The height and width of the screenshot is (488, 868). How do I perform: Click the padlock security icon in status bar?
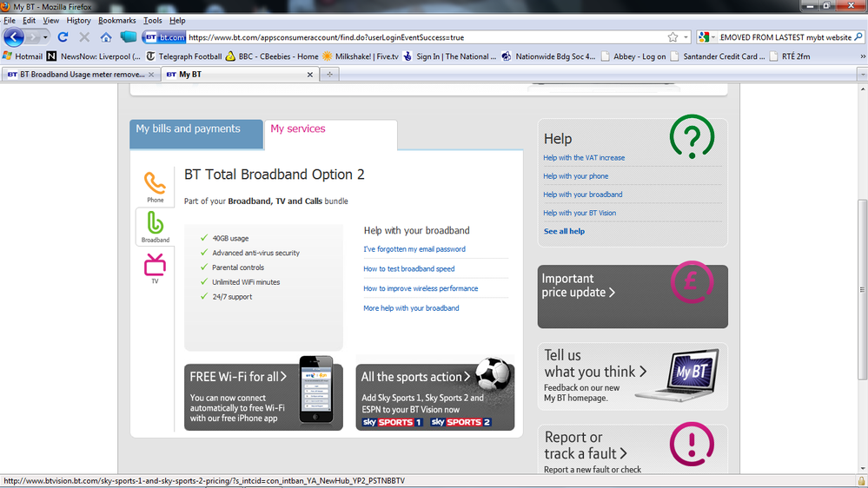(x=861, y=481)
